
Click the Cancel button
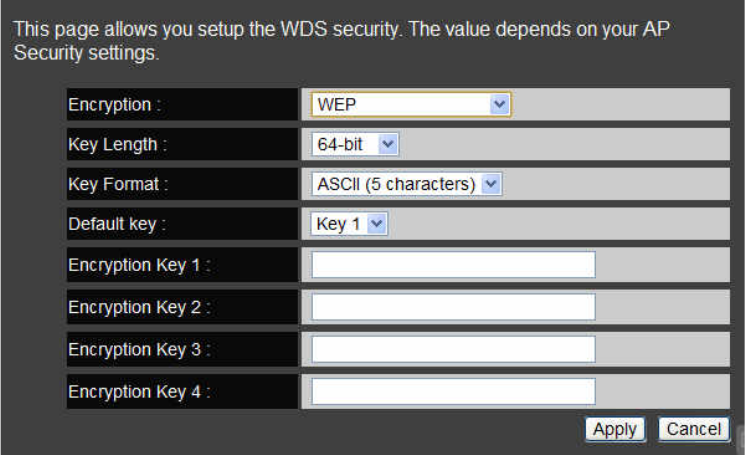point(694,429)
